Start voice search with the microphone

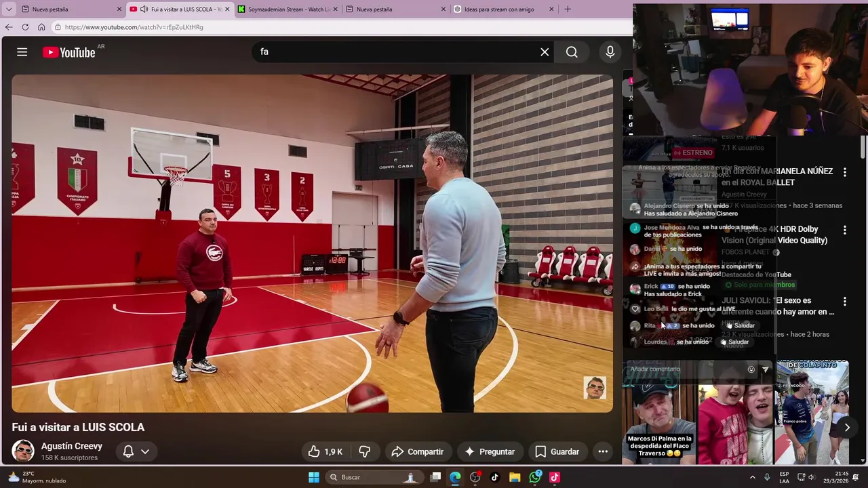pyautogui.click(x=610, y=52)
